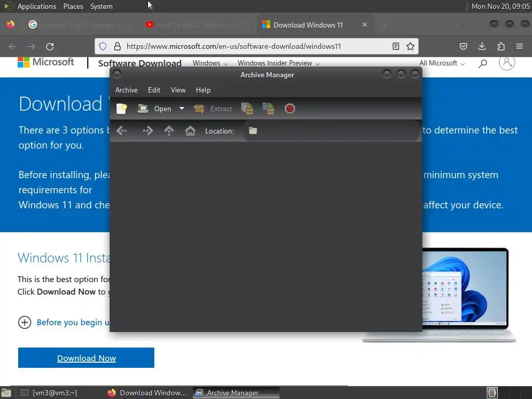The image size is (532, 399).
Task: Reload the current page
Action: (x=50, y=46)
